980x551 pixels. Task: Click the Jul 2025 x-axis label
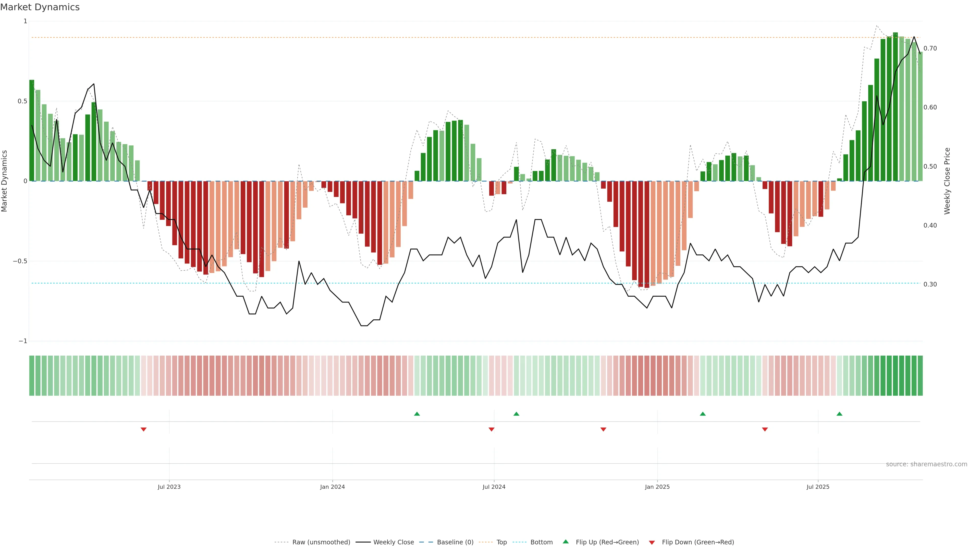click(x=817, y=487)
